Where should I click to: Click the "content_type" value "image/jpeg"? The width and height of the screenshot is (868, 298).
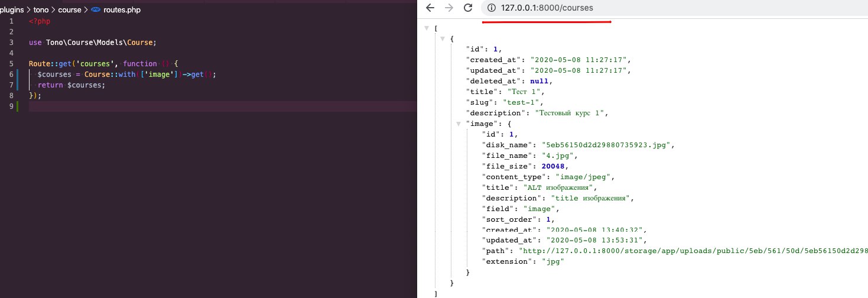[582, 177]
